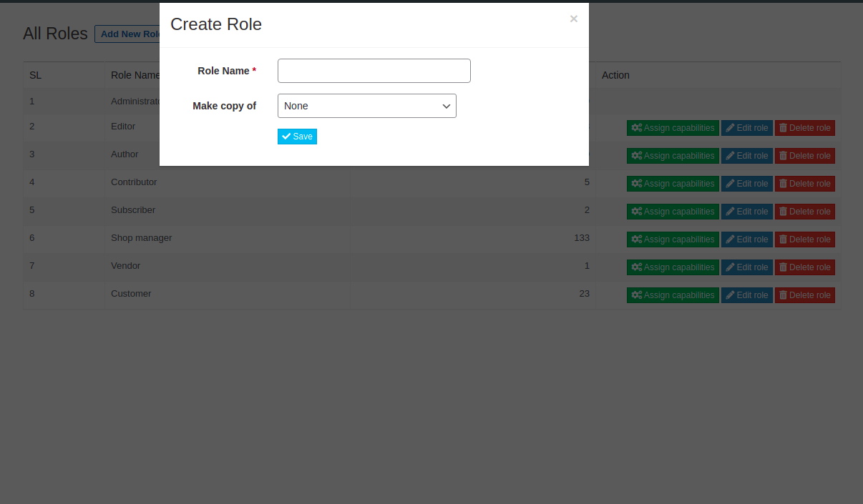This screenshot has width=863, height=504.
Task: Assign capabilities for Author role
Action: pos(673,156)
